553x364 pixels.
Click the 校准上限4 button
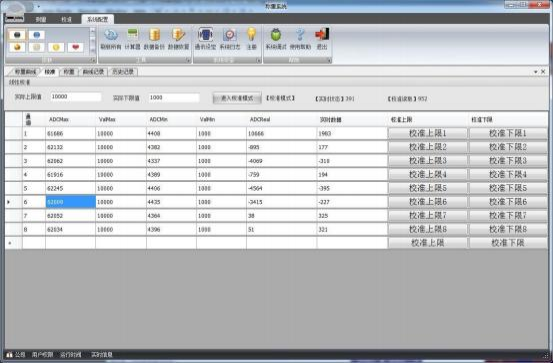[427, 175]
